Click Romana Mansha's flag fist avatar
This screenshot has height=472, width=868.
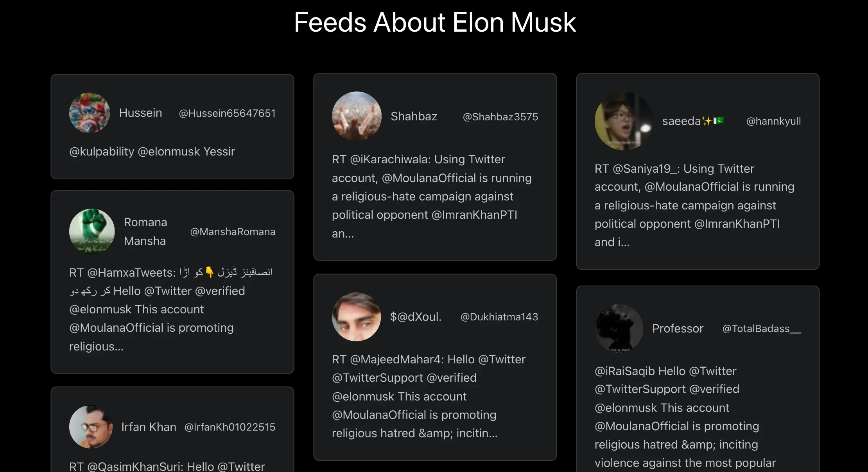pyautogui.click(x=92, y=231)
